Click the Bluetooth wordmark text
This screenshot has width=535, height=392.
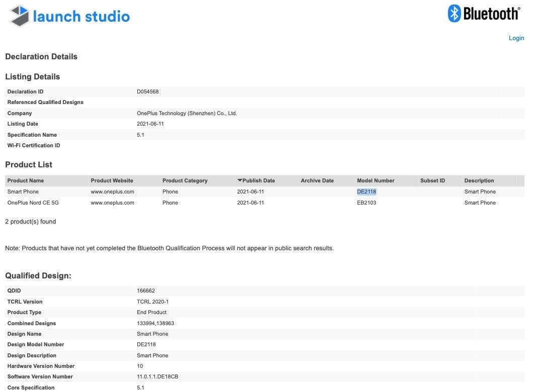492,14
